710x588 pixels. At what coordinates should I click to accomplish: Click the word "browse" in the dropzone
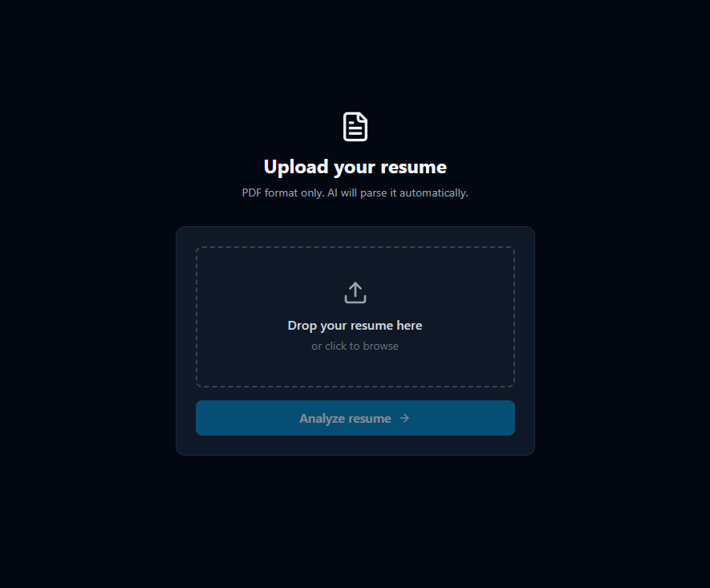point(381,347)
